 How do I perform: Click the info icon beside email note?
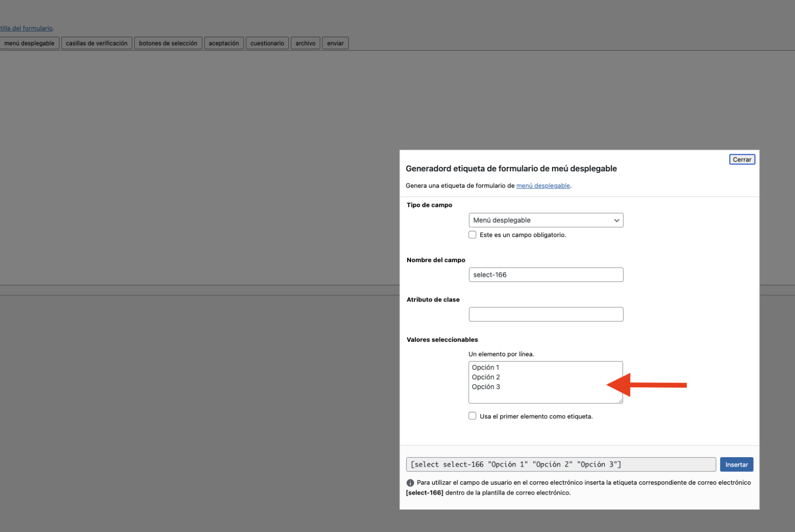410,483
